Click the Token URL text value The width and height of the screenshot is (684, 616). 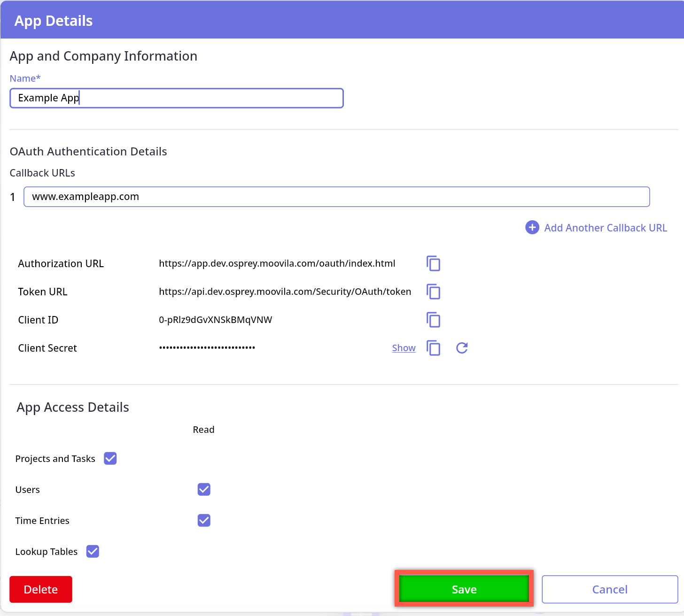(285, 292)
